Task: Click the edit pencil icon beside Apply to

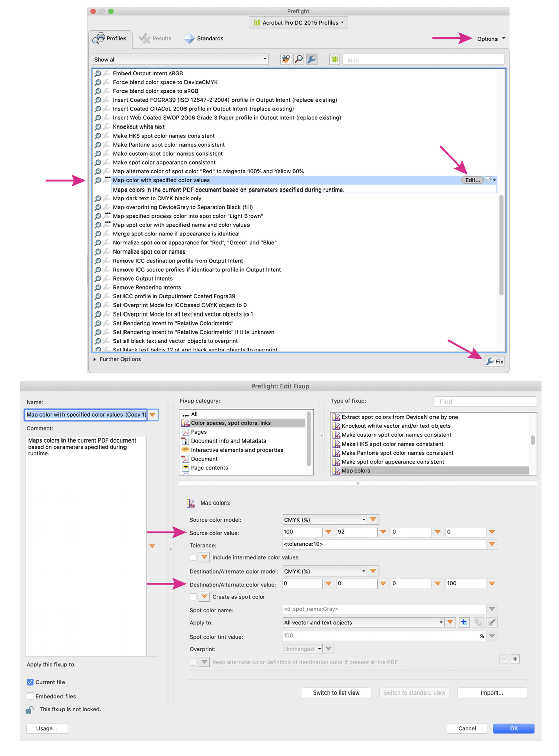Action: coord(492,623)
